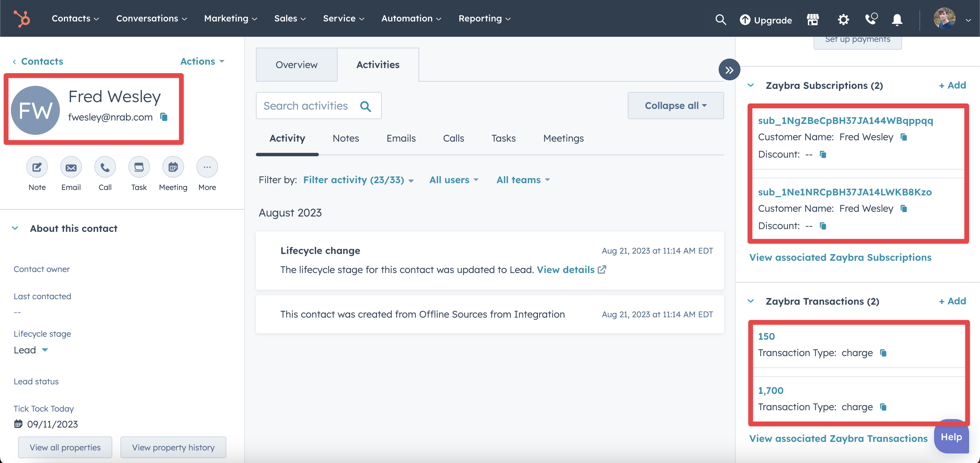Open the Actions dropdown
Screen dimensions: 980x463
click(202, 61)
